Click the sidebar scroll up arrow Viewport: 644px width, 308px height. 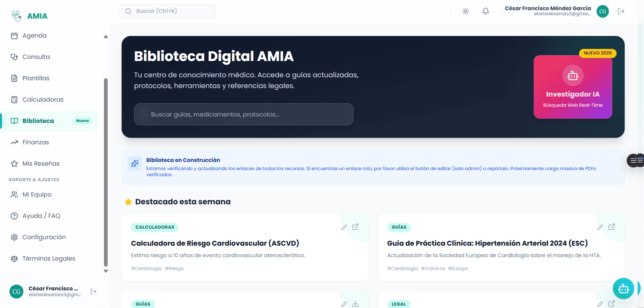pos(106,37)
